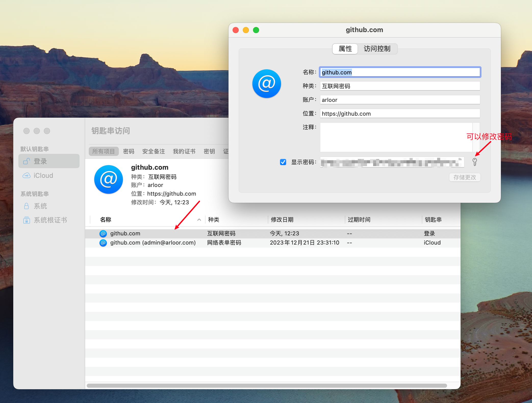Select 系统根证书 keychain in sidebar

click(49, 220)
